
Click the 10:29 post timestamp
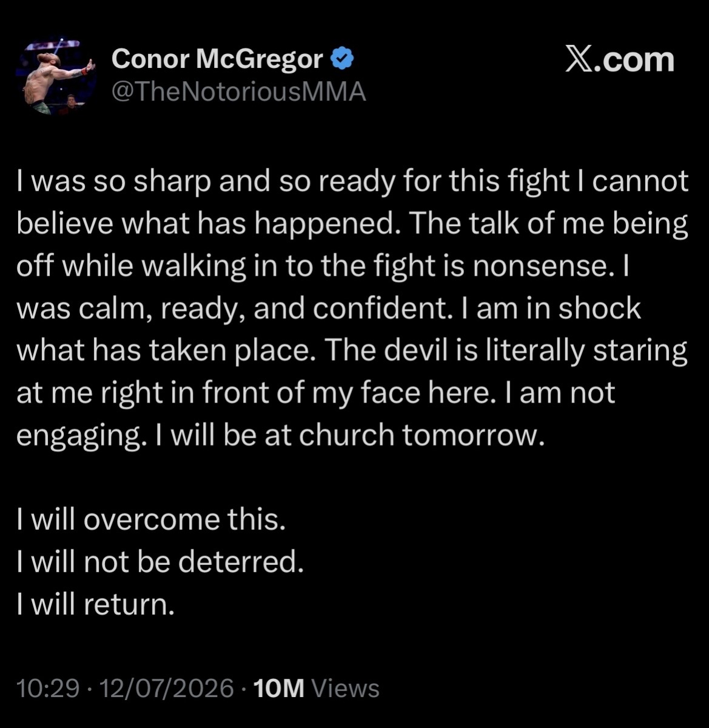click(48, 689)
